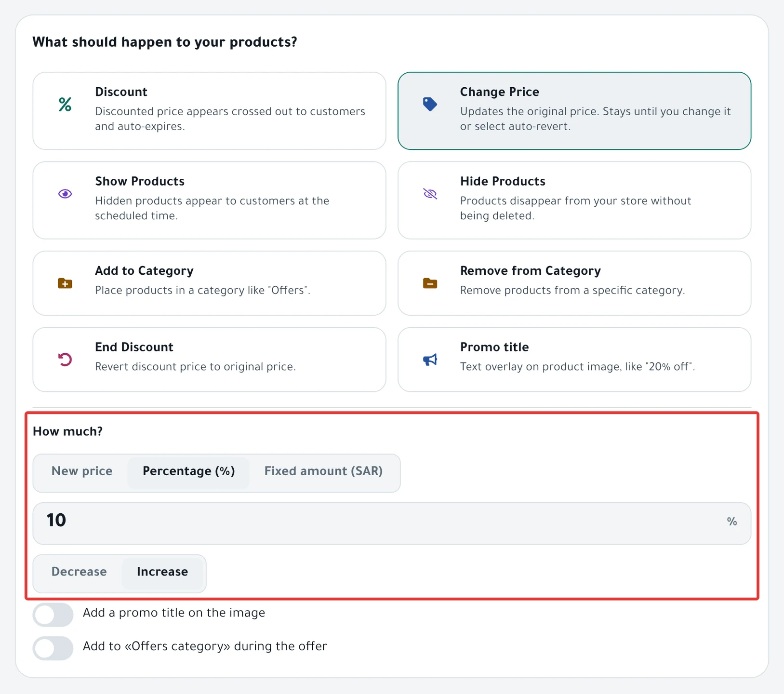Click 'Products disappear from your store' description
The width and height of the screenshot is (784, 694).
point(575,208)
